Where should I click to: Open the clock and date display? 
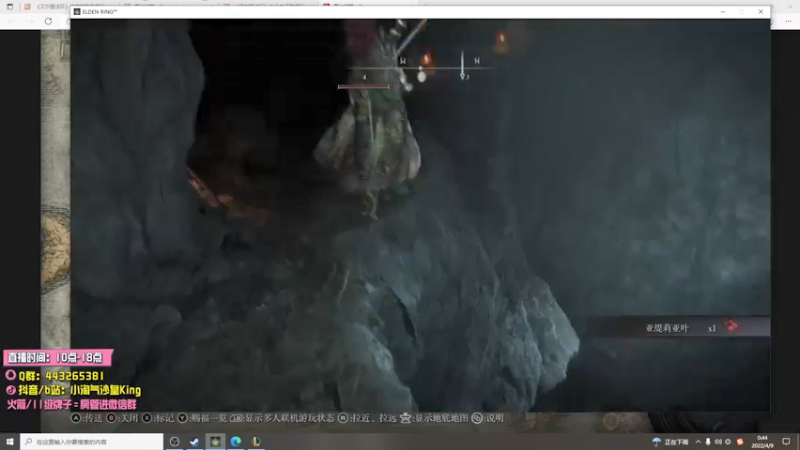tap(762, 442)
